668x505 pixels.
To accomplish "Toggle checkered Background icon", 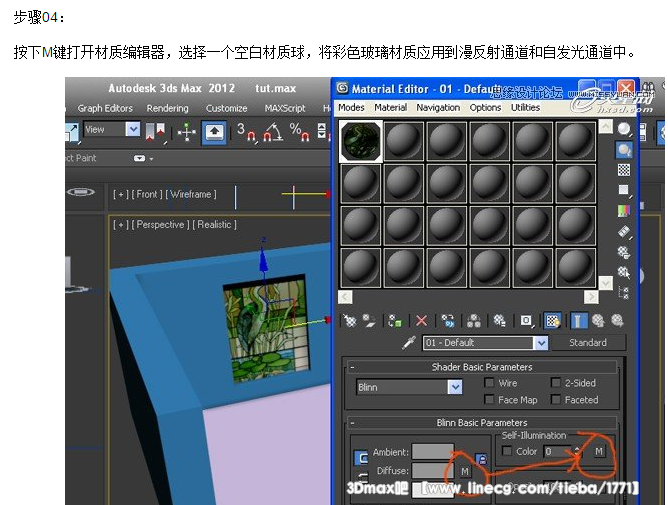I will tap(624, 170).
